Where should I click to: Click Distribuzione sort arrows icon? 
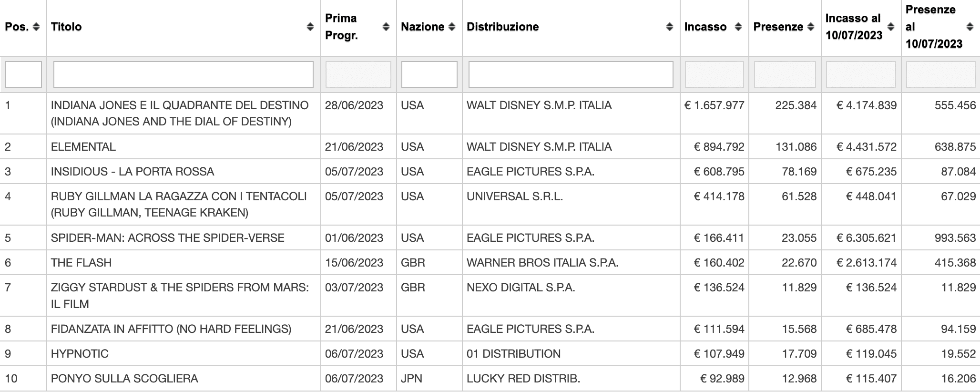(x=670, y=27)
